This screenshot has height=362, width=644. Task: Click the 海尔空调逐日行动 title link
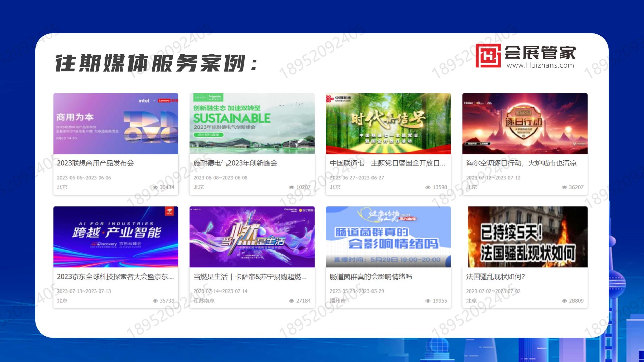(521, 163)
